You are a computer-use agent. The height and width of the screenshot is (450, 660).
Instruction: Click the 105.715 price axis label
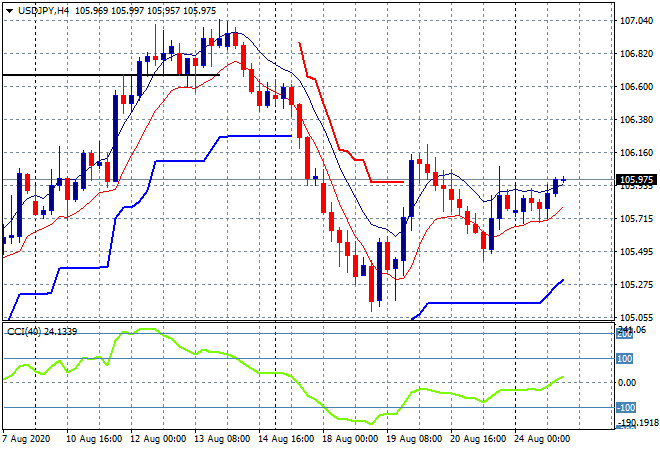tap(636, 218)
